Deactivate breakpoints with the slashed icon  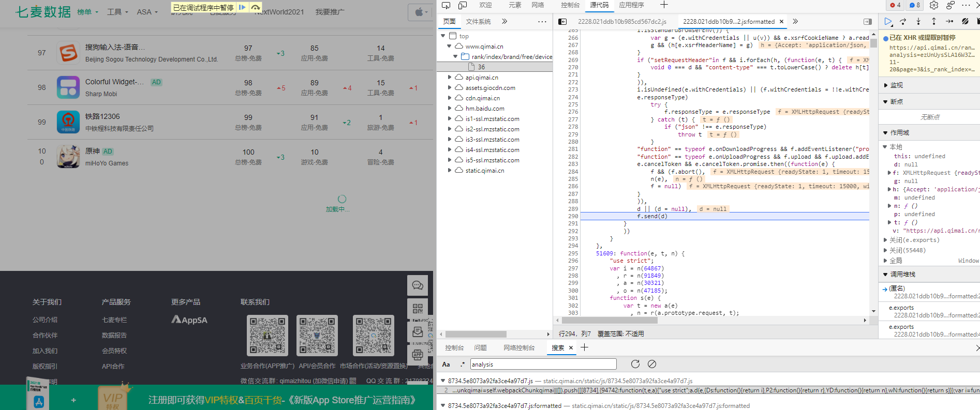click(x=965, y=21)
